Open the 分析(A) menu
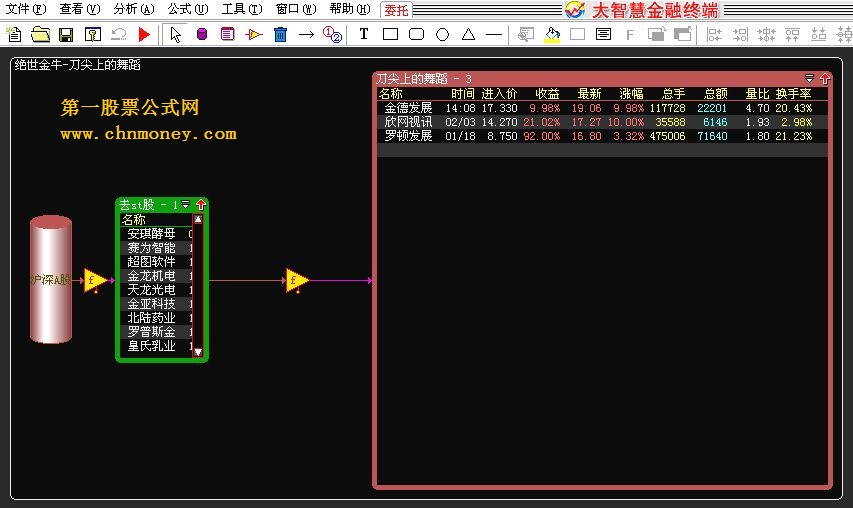 (x=134, y=9)
